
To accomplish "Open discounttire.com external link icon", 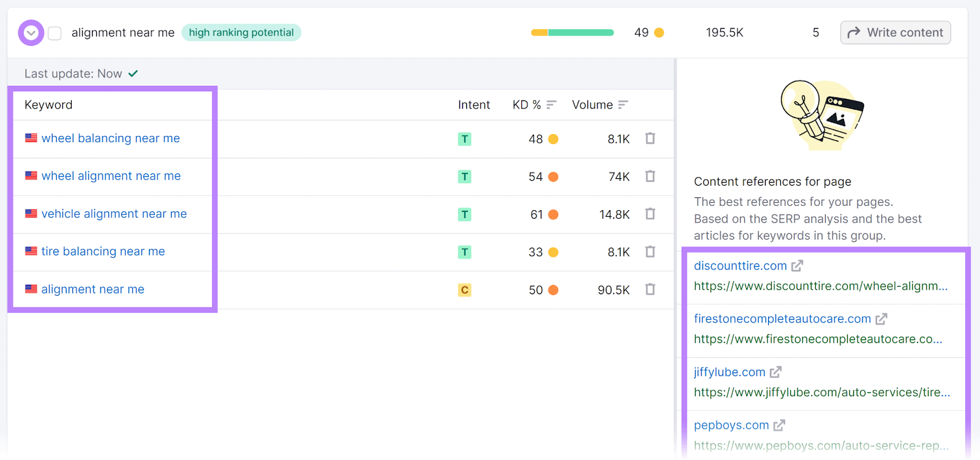I will [x=797, y=266].
